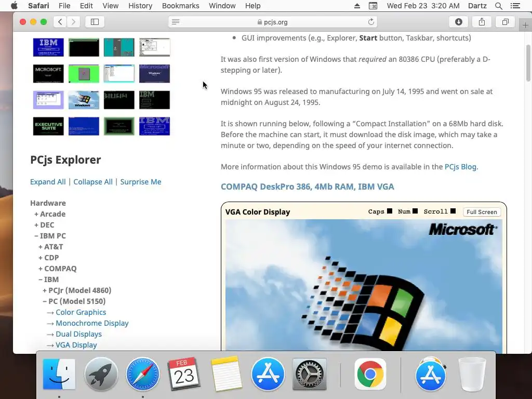Screen dimensions: 532x399
Task: Open the Edit menu
Action: 86,6
